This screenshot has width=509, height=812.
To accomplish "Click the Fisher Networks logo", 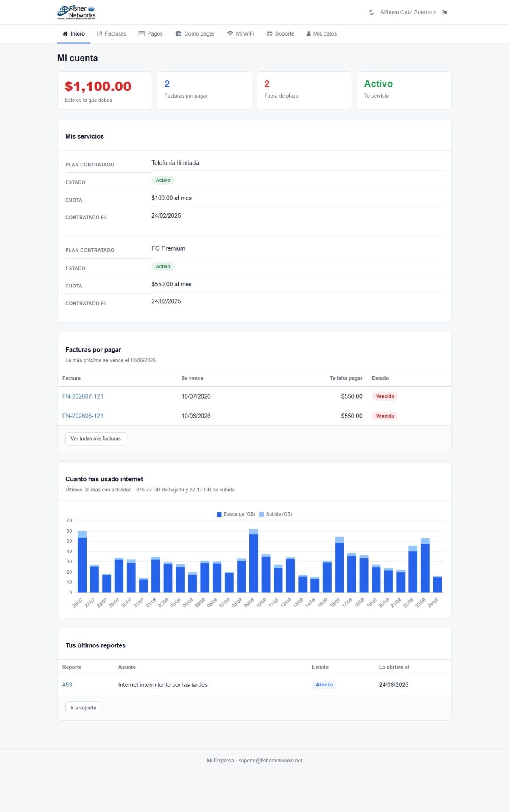I will tap(77, 12).
